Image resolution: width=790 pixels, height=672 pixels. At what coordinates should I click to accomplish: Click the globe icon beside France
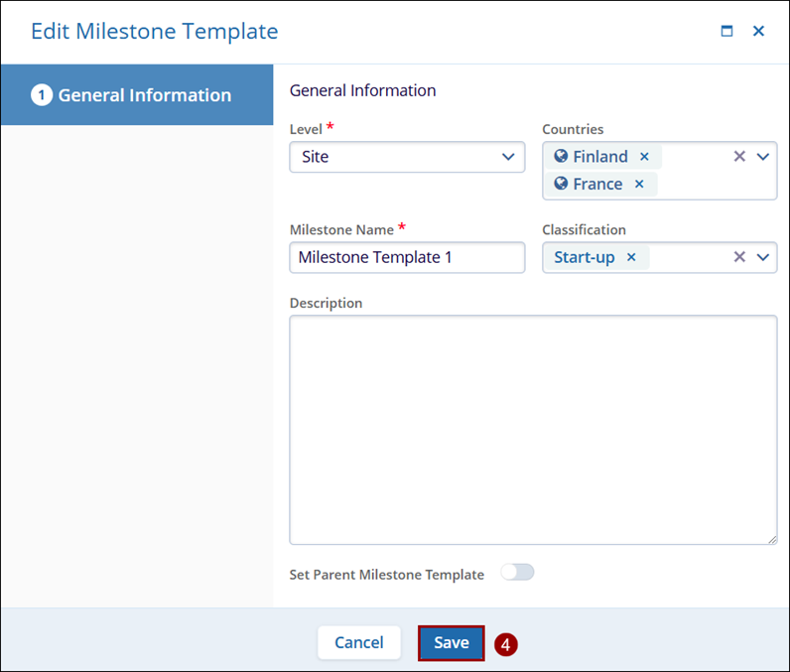[561, 185]
